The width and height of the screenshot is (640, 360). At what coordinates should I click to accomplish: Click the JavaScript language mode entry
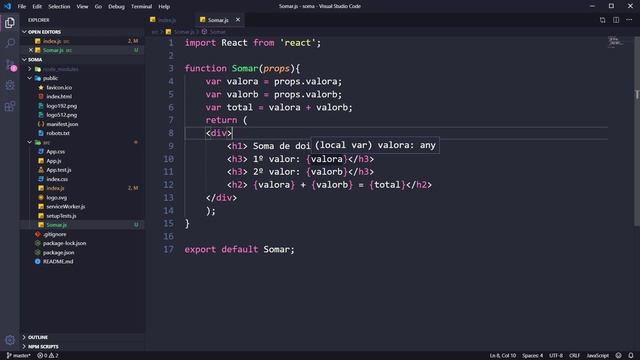pyautogui.click(x=598, y=356)
